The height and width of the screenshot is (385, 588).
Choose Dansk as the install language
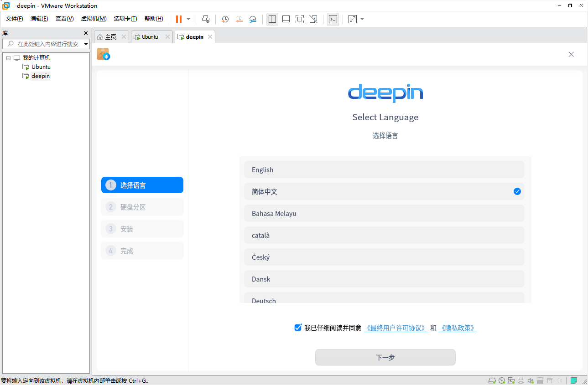(384, 279)
